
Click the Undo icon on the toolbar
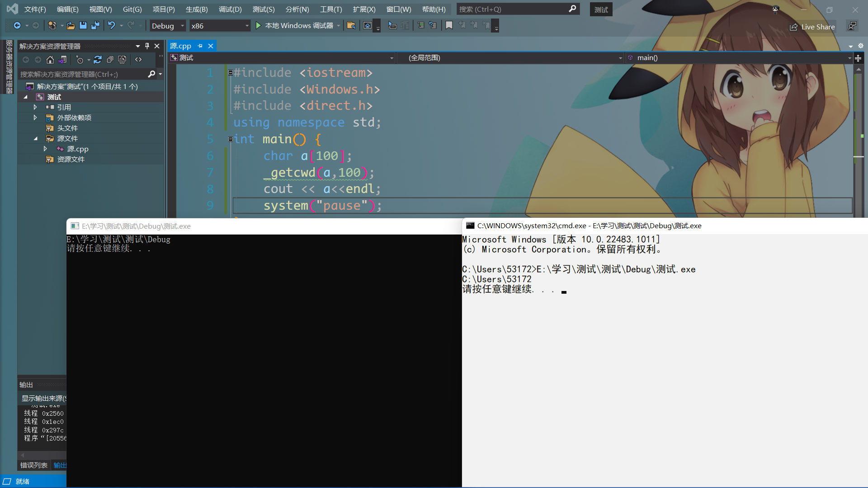coord(112,26)
